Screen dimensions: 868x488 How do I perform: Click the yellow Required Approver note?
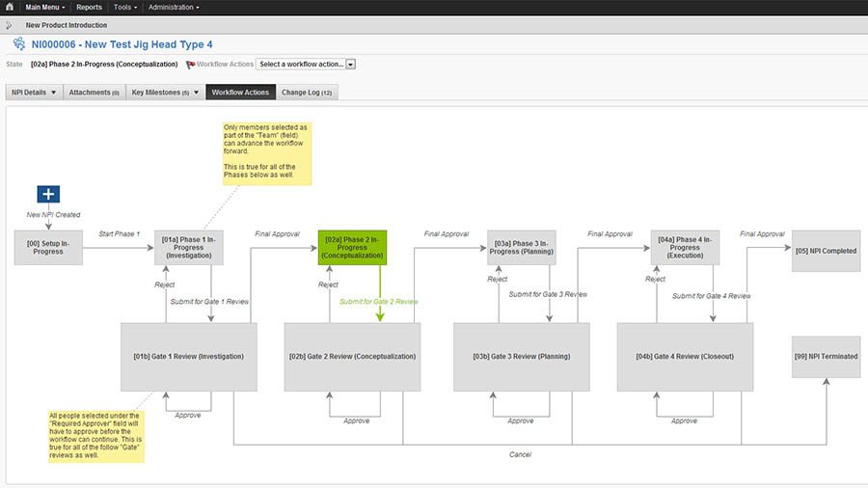[96, 436]
